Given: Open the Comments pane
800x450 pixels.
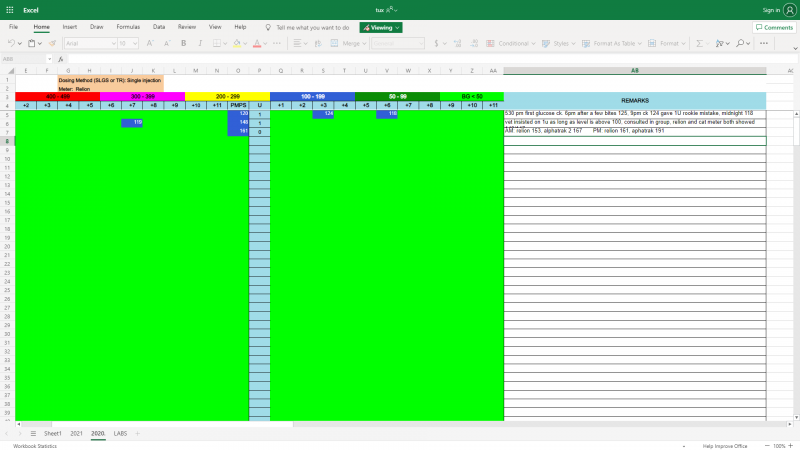Looking at the screenshot, I should (x=773, y=27).
